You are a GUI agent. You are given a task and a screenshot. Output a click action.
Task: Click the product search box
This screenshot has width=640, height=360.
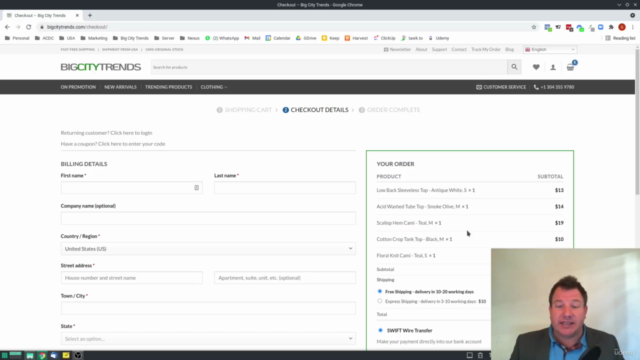tap(329, 67)
